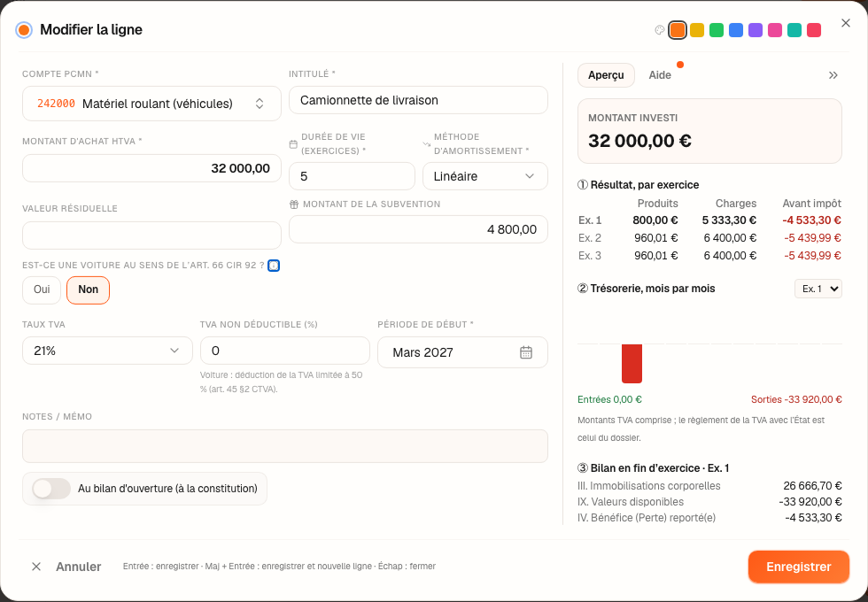Click the Montant investi 32 000,00 € value

point(639,141)
